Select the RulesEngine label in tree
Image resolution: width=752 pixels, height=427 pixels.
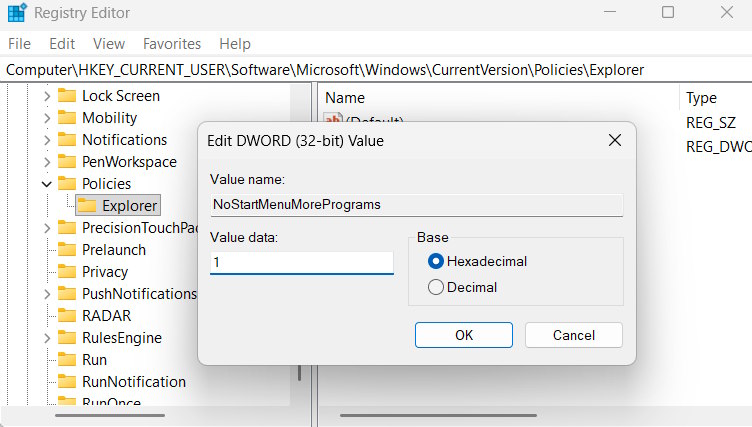tap(122, 338)
